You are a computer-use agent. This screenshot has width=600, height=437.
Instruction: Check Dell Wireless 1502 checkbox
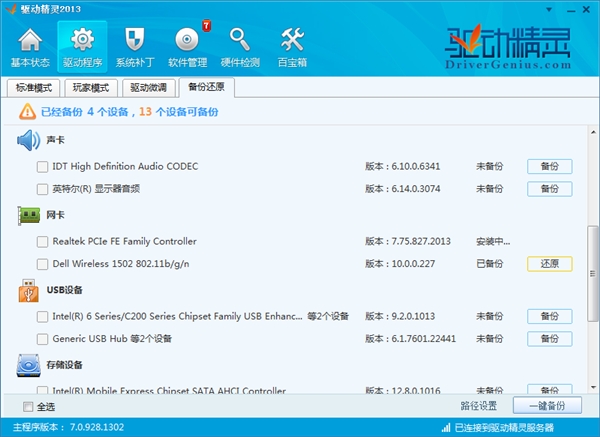42,264
